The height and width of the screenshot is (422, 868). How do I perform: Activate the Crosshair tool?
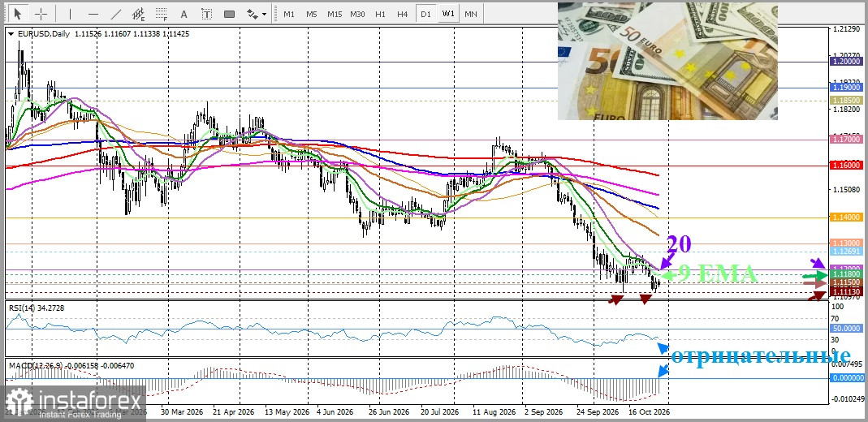(41, 14)
